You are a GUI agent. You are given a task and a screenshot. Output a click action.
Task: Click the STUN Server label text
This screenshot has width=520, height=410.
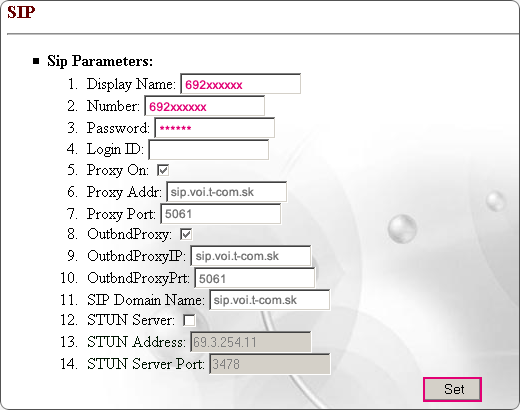tap(131, 320)
